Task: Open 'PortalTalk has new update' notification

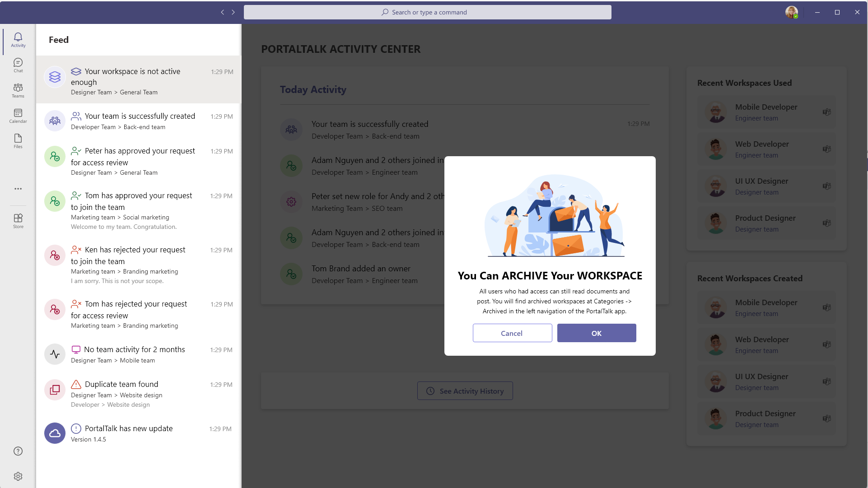Action: coord(138,433)
